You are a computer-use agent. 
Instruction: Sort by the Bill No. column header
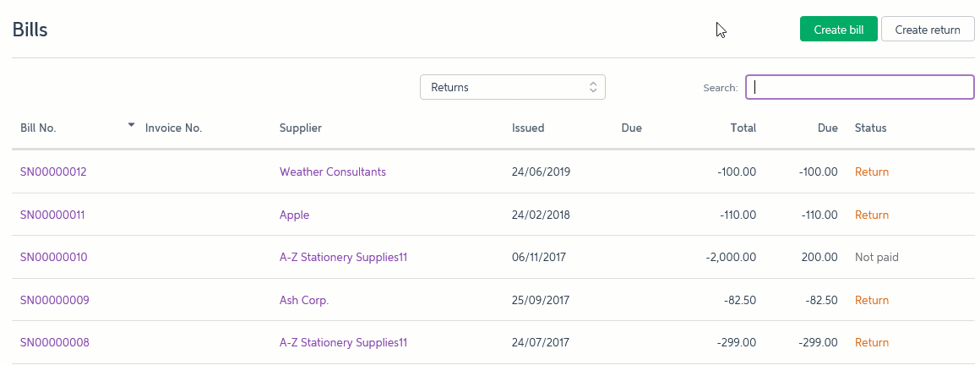pyautogui.click(x=38, y=128)
